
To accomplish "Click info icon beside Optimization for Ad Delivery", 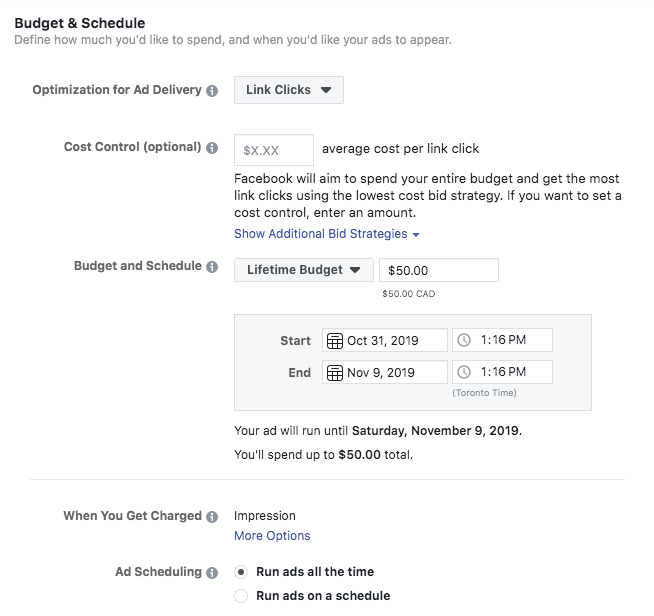I will (212, 91).
